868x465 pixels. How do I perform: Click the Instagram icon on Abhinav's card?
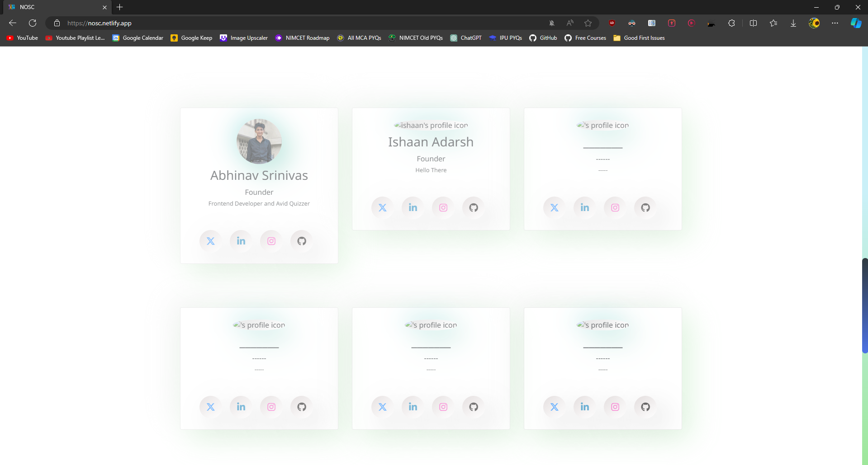point(270,240)
